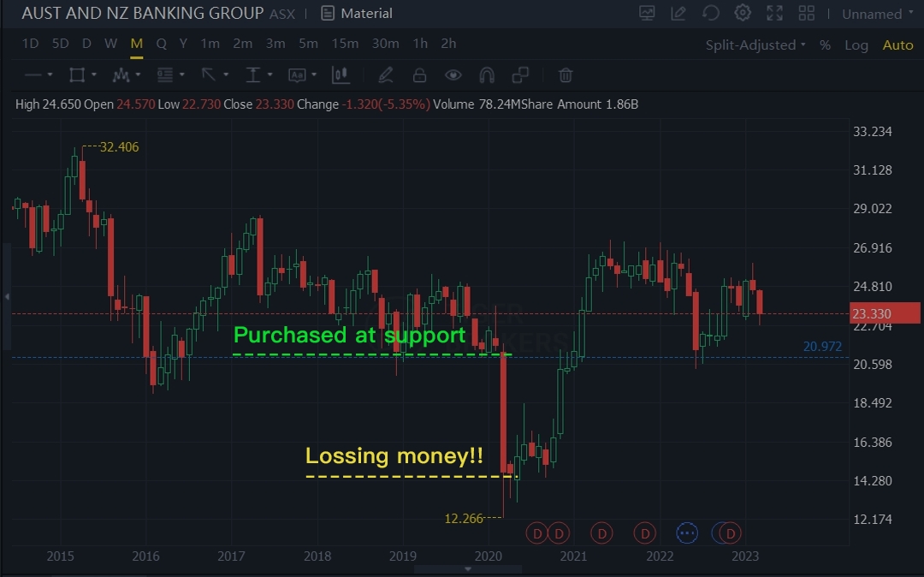The height and width of the screenshot is (577, 924).
Task: Select the 'Purchased at support' annotation
Action: [349, 335]
